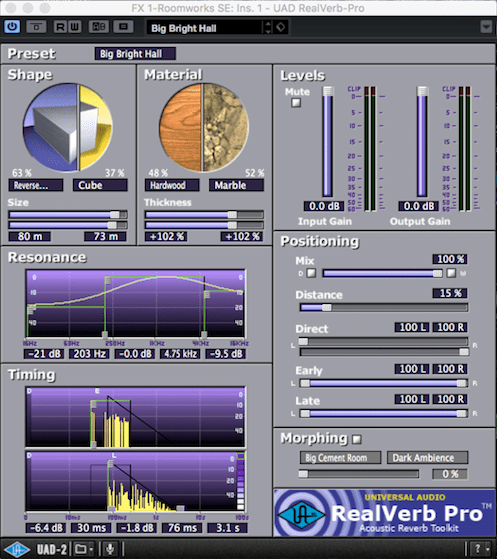Click the Late pan width slider
This screenshot has width=497, height=559.
coord(384,414)
